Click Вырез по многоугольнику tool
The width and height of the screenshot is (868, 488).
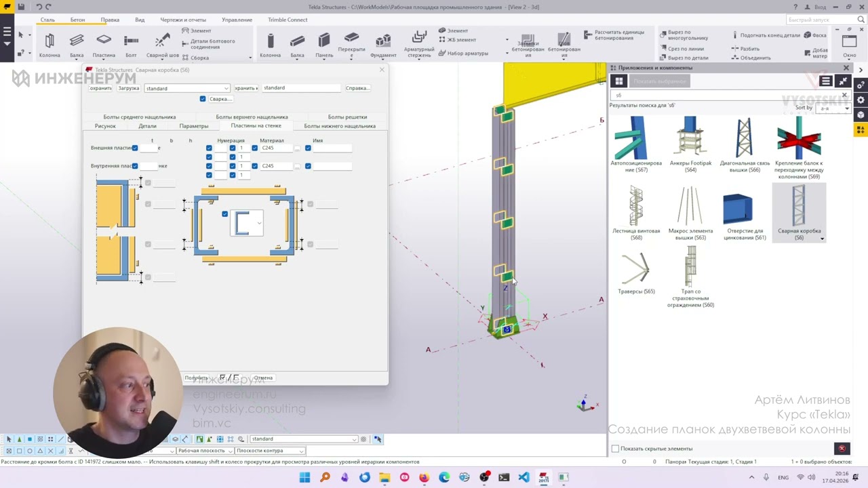click(684, 35)
